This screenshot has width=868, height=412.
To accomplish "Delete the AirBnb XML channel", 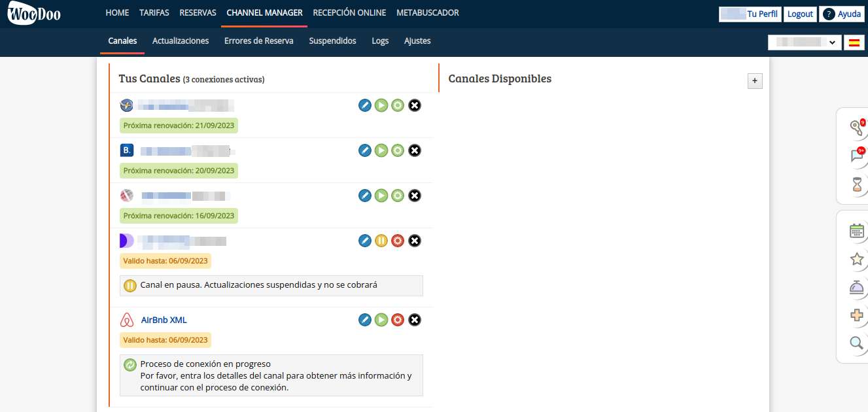I will (x=415, y=320).
